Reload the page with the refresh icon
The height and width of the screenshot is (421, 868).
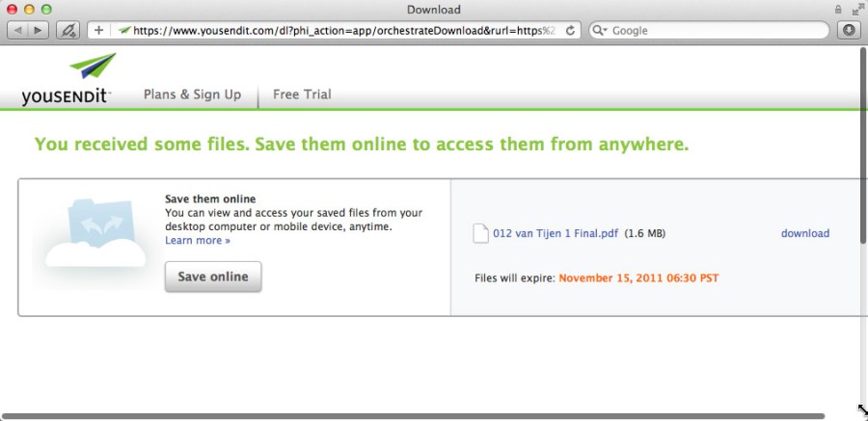pyautogui.click(x=571, y=30)
